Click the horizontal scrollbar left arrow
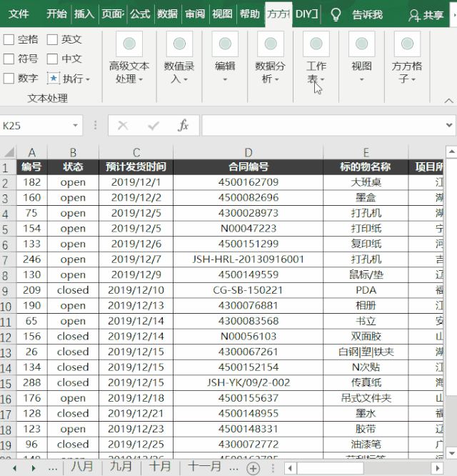This screenshot has width=457, height=476. (x=290, y=468)
